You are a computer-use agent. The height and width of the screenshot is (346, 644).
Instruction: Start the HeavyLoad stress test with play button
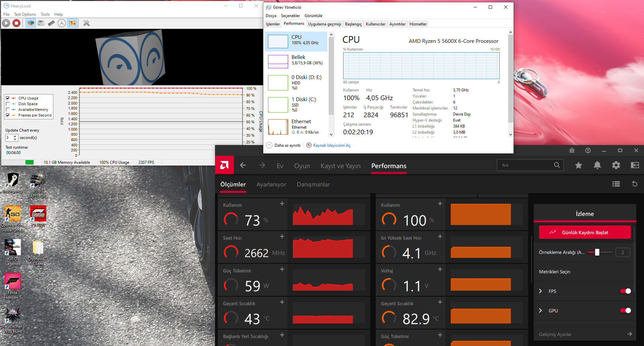coord(6,23)
